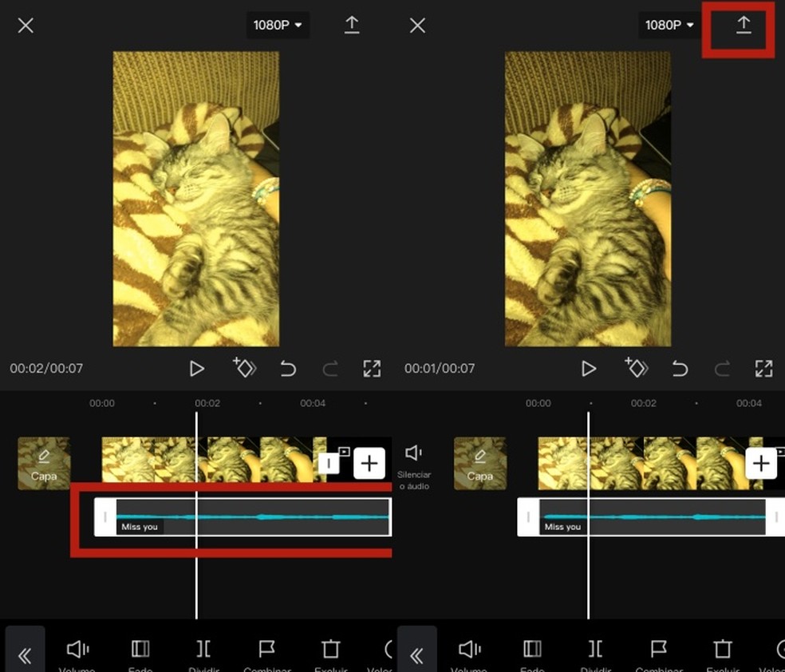This screenshot has height=672, width=785.
Task: Tap the export arrow in the left screenshot
Action: click(352, 25)
